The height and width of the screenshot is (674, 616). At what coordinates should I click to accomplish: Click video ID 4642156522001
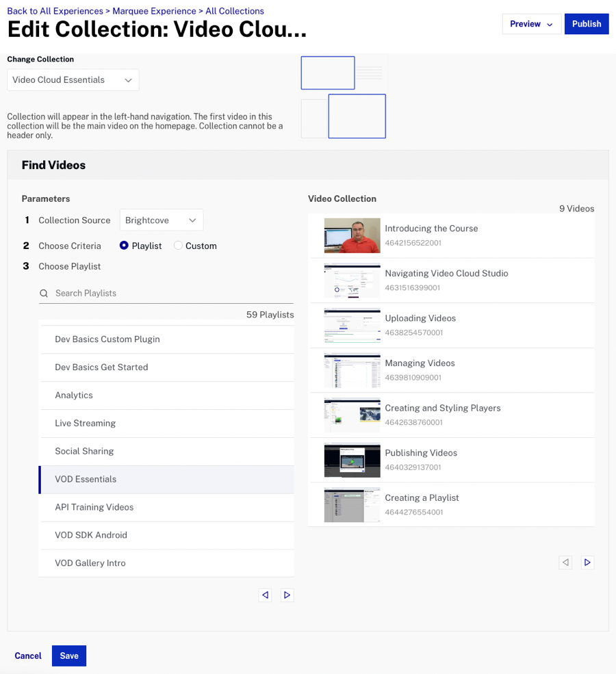413,243
